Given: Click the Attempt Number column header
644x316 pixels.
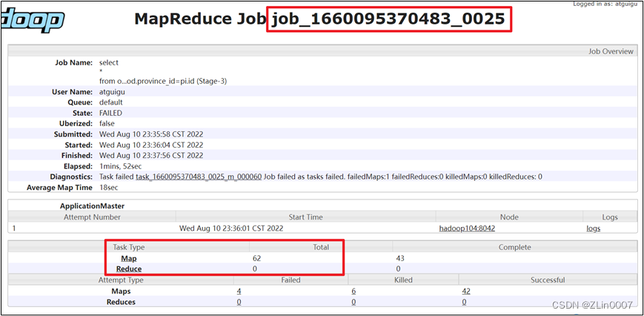Looking at the screenshot, I should tap(92, 217).
